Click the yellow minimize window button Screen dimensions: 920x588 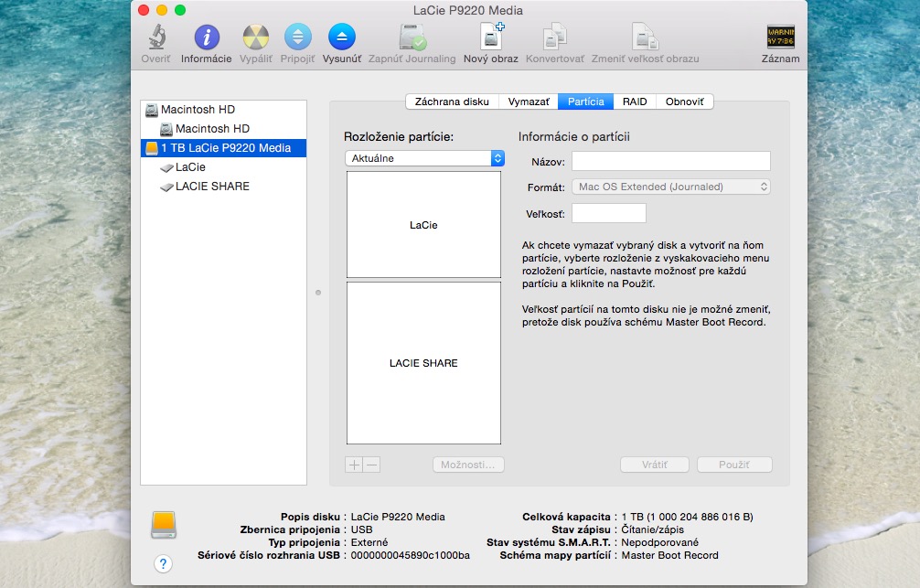pyautogui.click(x=162, y=10)
